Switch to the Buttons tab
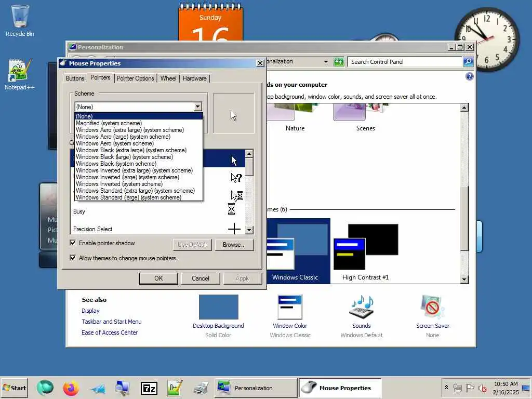 75,78
